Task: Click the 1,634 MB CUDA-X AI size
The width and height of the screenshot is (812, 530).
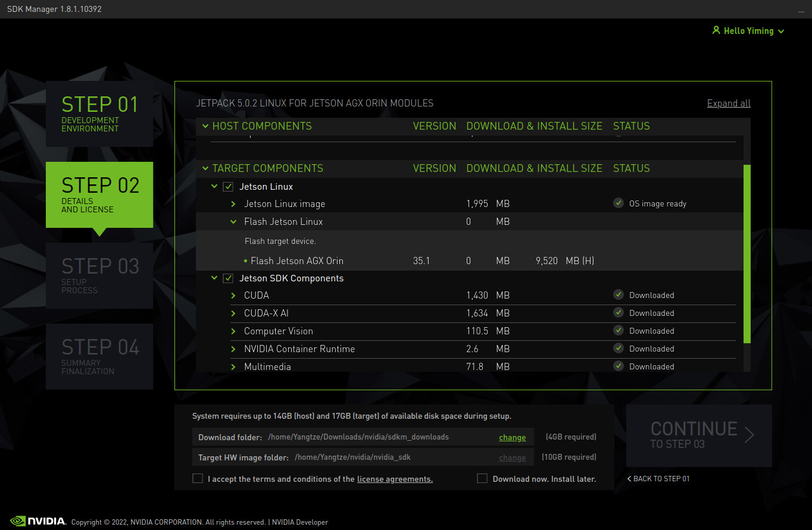Action: [x=488, y=313]
